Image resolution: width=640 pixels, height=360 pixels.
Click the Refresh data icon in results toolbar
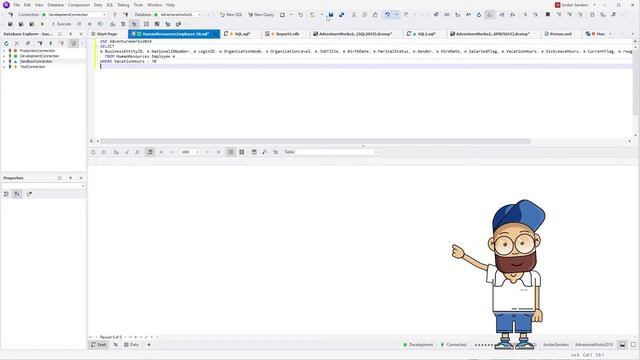[93, 152]
